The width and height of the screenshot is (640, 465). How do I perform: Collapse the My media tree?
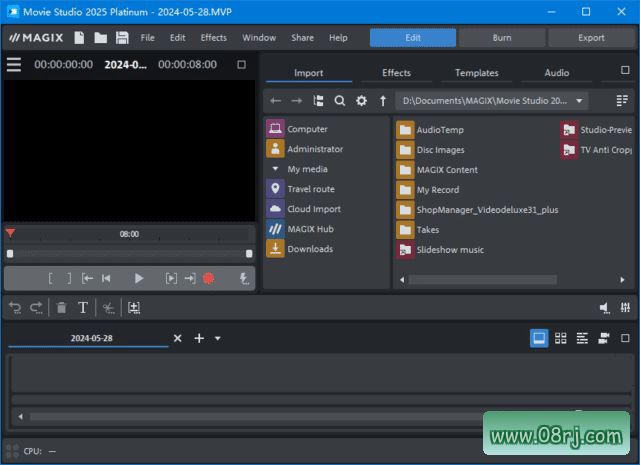[x=275, y=169]
